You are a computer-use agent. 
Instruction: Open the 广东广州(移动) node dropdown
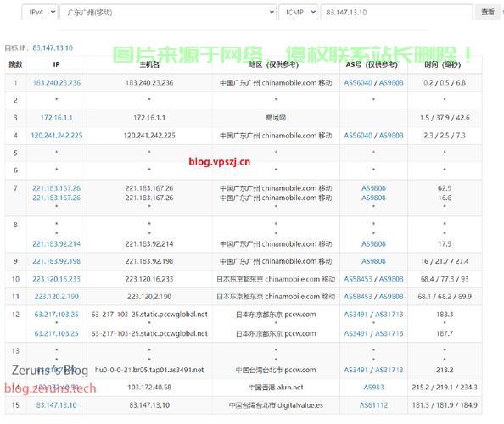point(168,12)
